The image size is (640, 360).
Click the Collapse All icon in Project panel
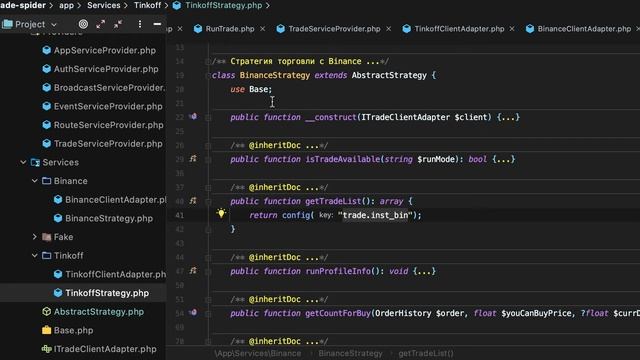118,24
